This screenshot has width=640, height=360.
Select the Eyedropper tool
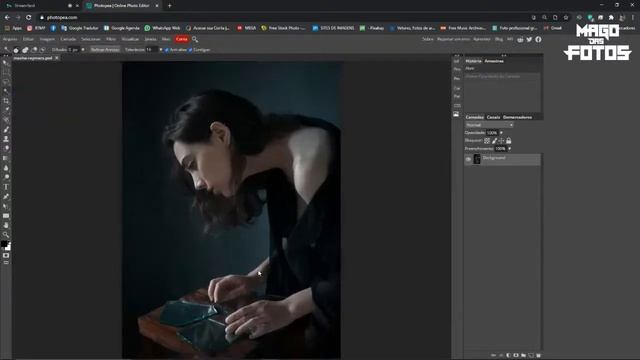point(6,110)
